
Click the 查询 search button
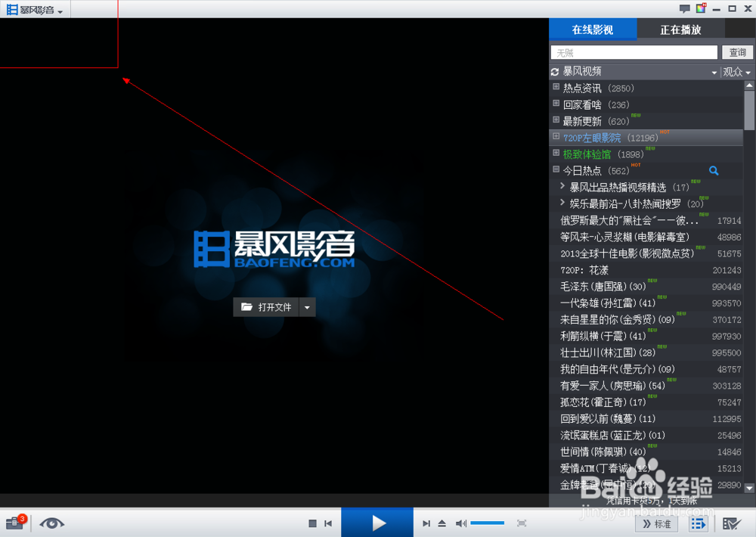tap(737, 52)
